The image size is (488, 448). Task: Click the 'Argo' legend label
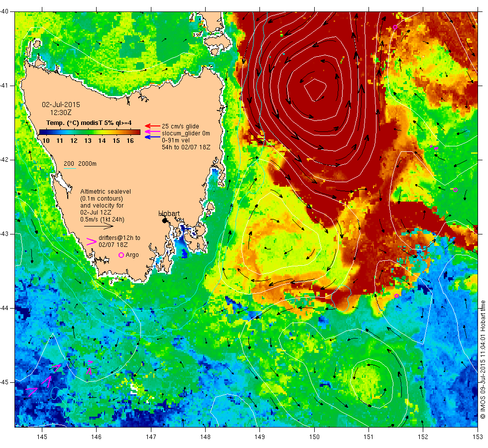(x=132, y=255)
